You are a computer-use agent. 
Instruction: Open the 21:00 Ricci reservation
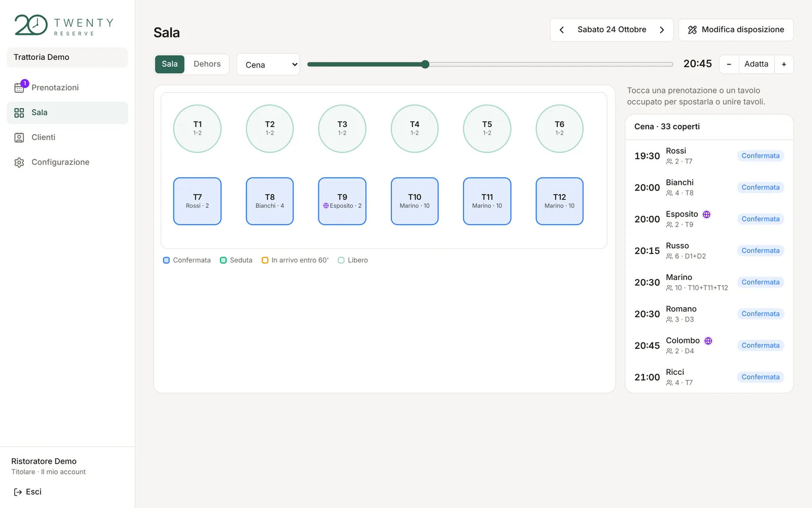point(709,377)
